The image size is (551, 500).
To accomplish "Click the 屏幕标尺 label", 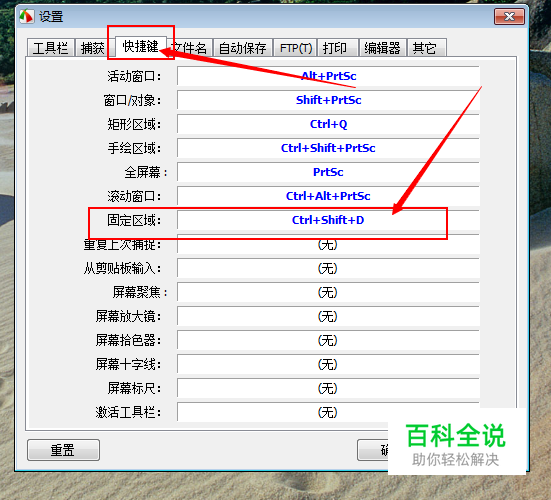I will (x=134, y=389).
